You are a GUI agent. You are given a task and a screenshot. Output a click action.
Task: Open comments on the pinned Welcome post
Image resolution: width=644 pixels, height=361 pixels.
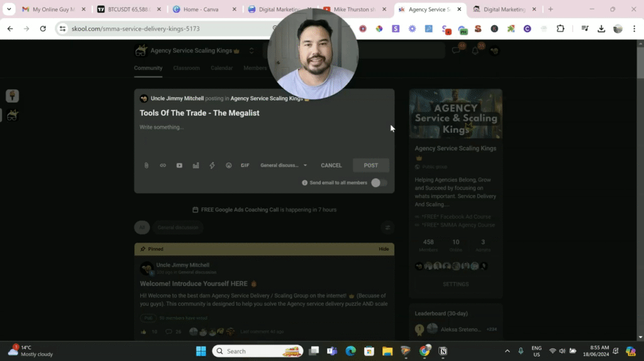click(169, 332)
